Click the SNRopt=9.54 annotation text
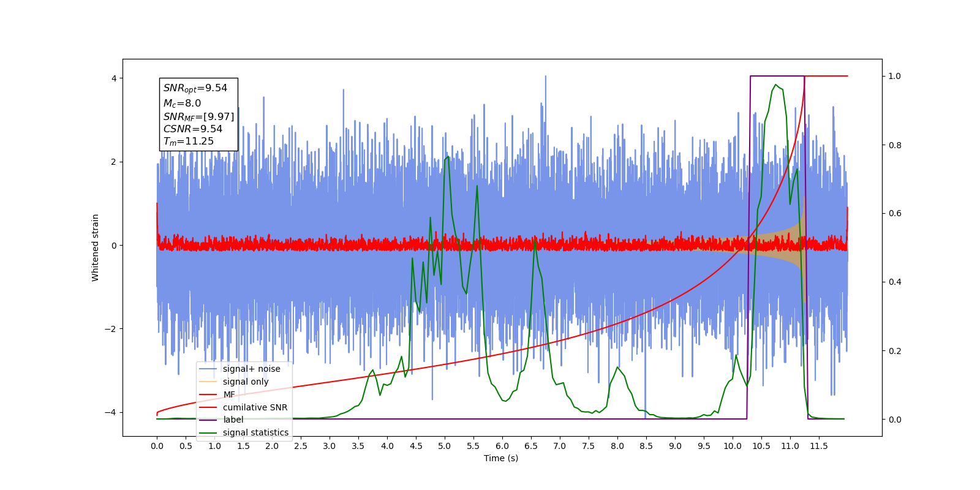The image size is (980, 490). point(195,88)
